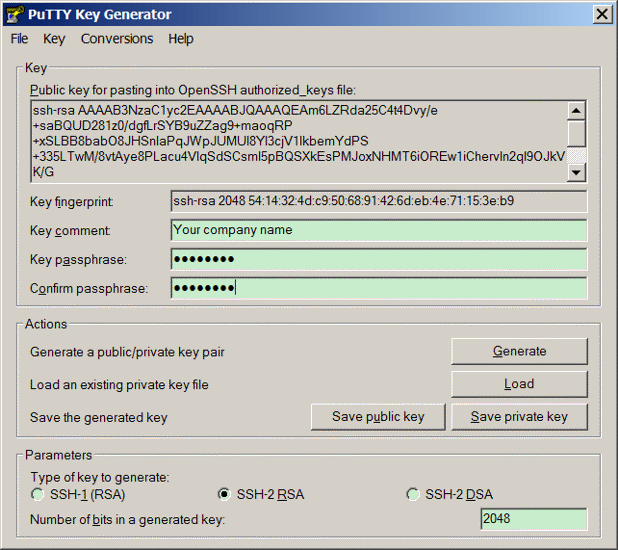Open the Help menu
The height and width of the screenshot is (550, 618).
coord(181,39)
